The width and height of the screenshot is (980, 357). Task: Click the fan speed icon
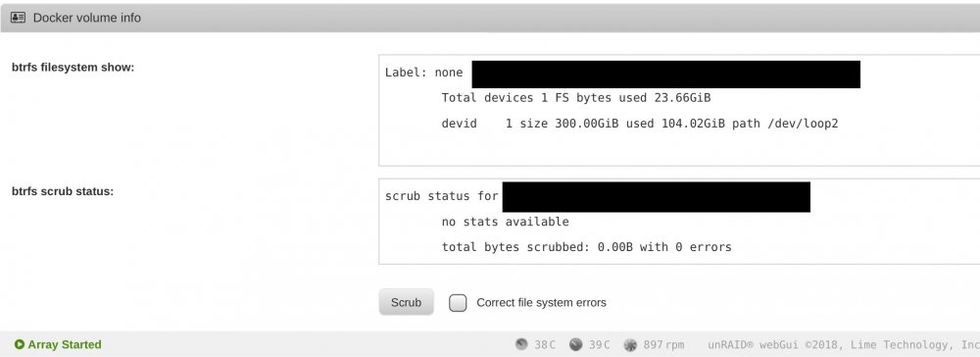[x=630, y=344]
